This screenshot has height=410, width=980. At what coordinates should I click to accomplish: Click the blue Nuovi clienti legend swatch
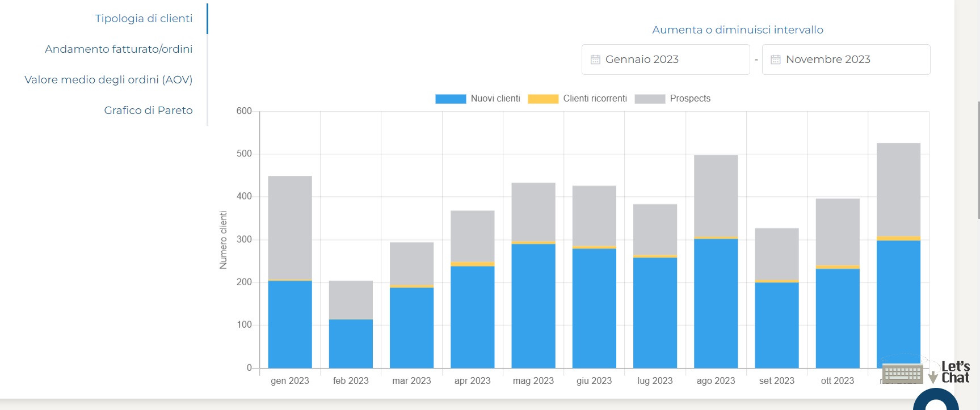click(451, 99)
